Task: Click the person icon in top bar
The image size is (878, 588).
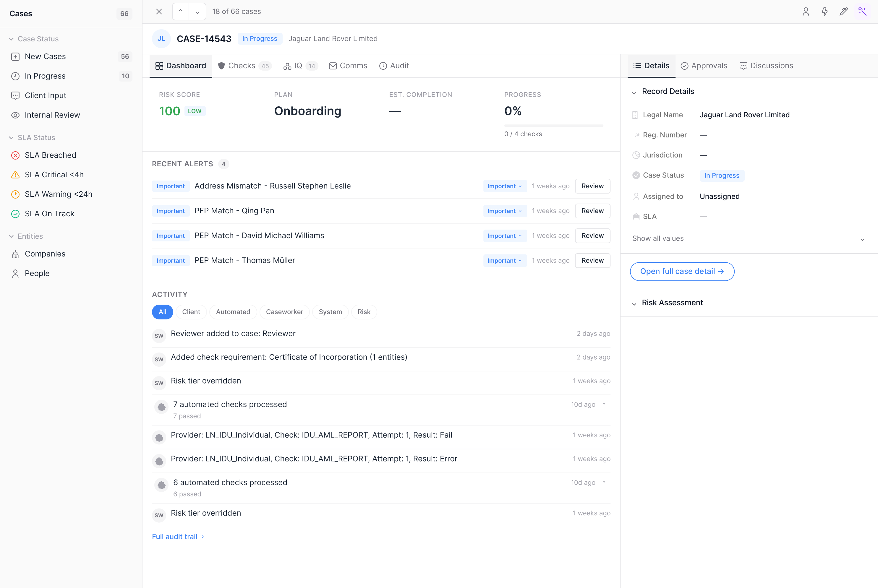Action: click(806, 12)
